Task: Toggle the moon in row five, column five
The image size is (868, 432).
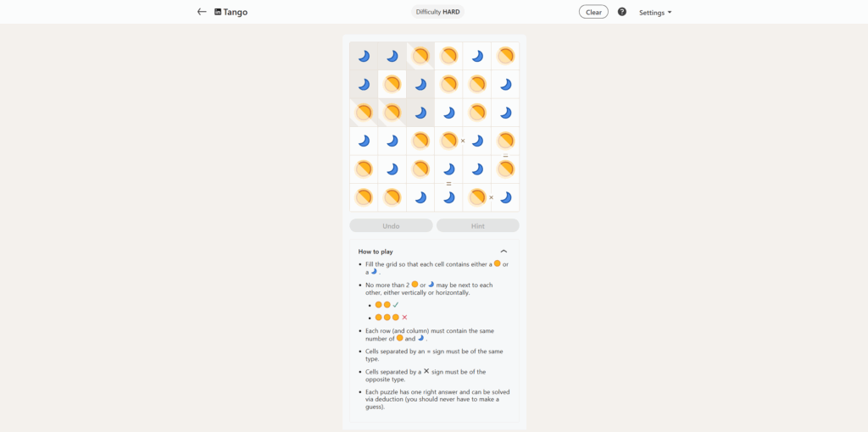Action: pyautogui.click(x=477, y=169)
